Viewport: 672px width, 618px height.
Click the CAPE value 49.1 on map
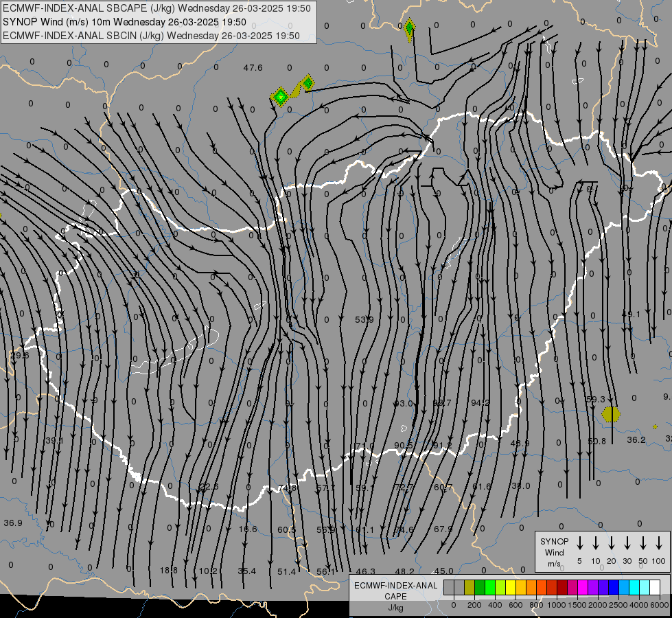[x=631, y=314]
